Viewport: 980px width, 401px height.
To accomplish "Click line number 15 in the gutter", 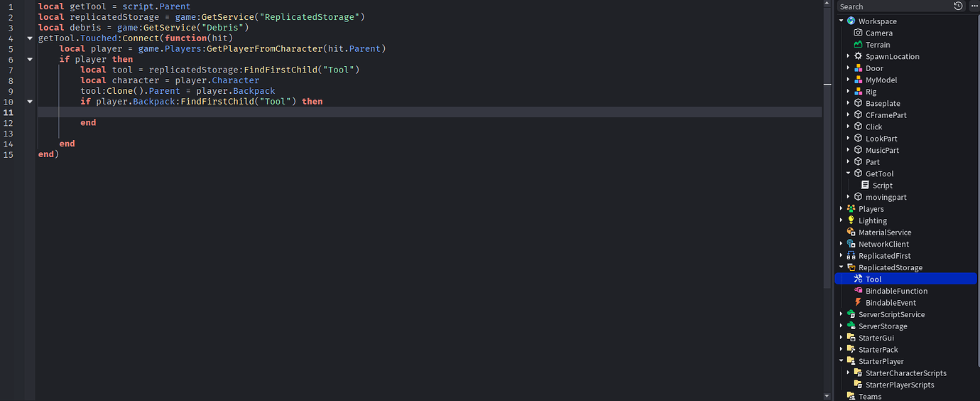I will [9, 154].
